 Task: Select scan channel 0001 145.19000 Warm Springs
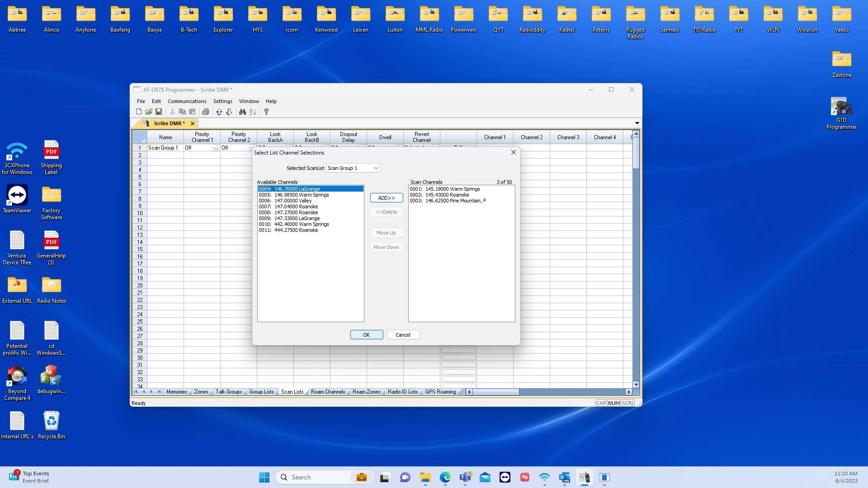coord(462,189)
